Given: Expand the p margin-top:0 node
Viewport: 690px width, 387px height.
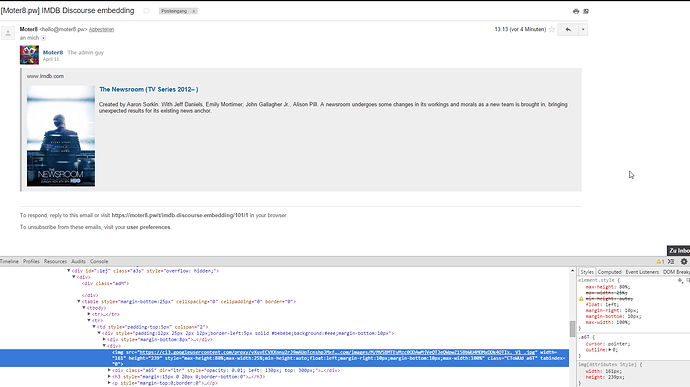Looking at the screenshot, I should pos(109,383).
